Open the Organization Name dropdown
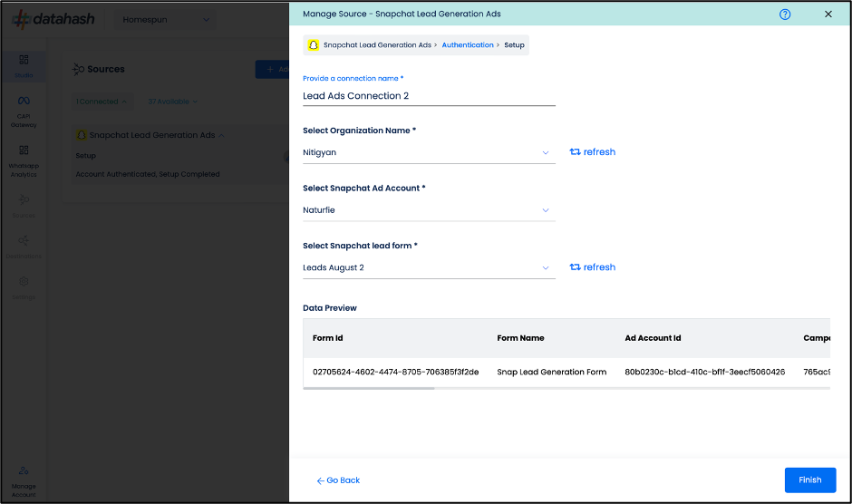Viewport: 852px width, 504px height. coord(429,152)
